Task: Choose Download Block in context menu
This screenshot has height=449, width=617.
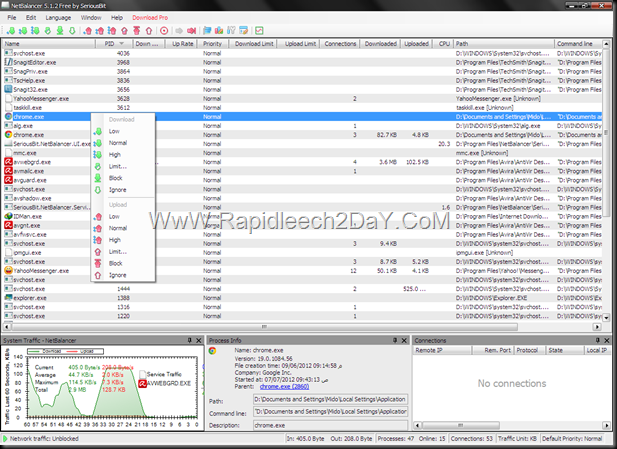Action: (123, 178)
